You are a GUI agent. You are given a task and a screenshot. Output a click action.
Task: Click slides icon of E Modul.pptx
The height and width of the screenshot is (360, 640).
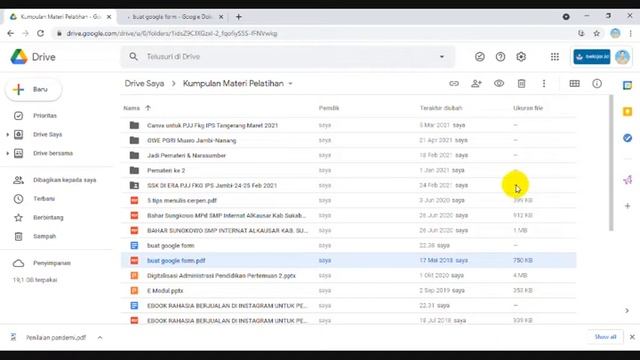[x=134, y=291]
